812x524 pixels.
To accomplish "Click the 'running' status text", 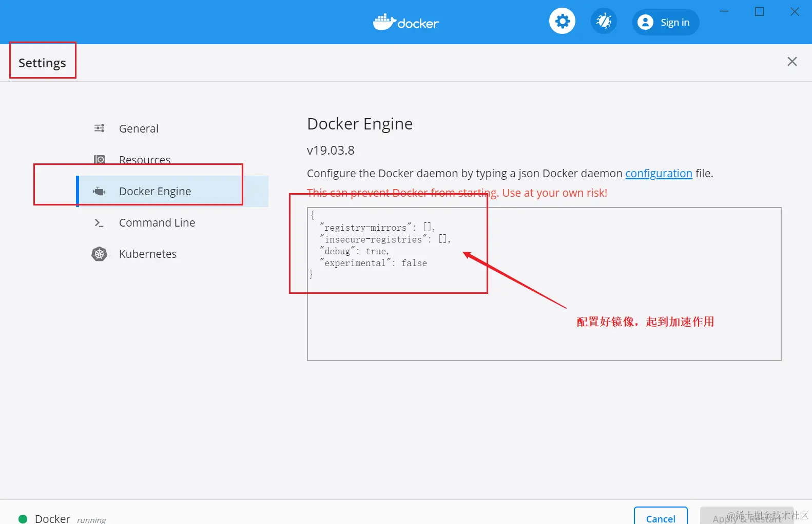I will [x=91, y=520].
